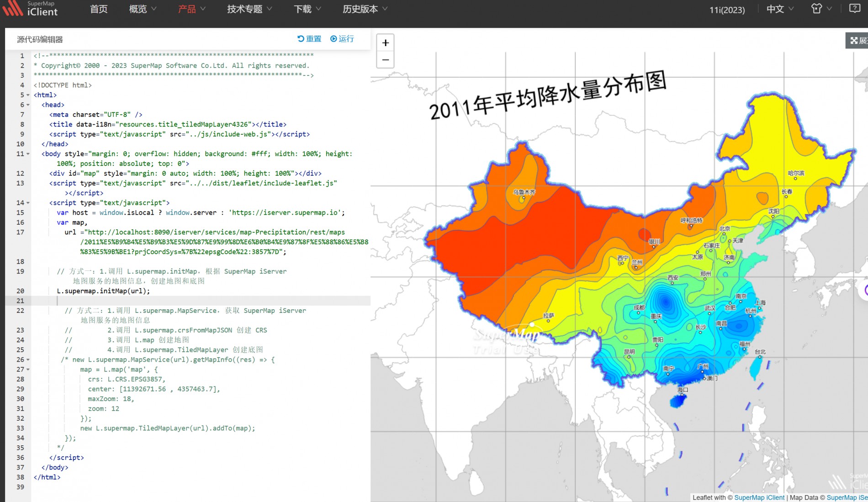The image size is (868, 502).
Task: Collapse the html tag at line 5
Action: (x=28, y=95)
